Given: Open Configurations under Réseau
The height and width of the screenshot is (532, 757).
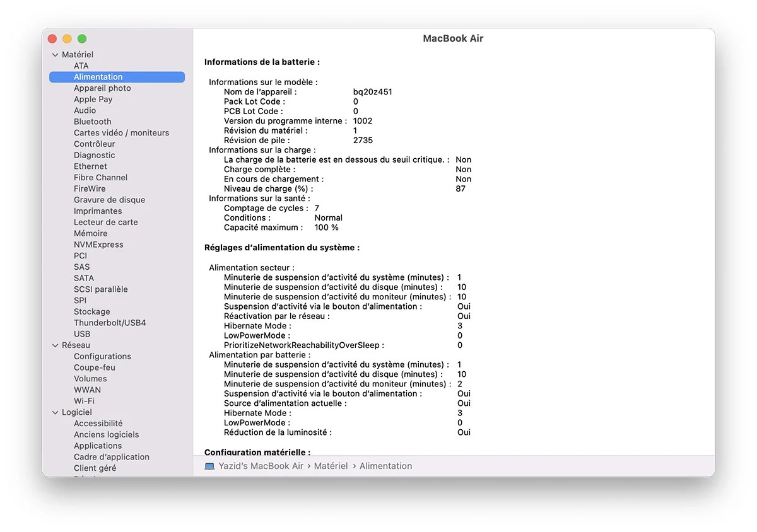Looking at the screenshot, I should [102, 357].
